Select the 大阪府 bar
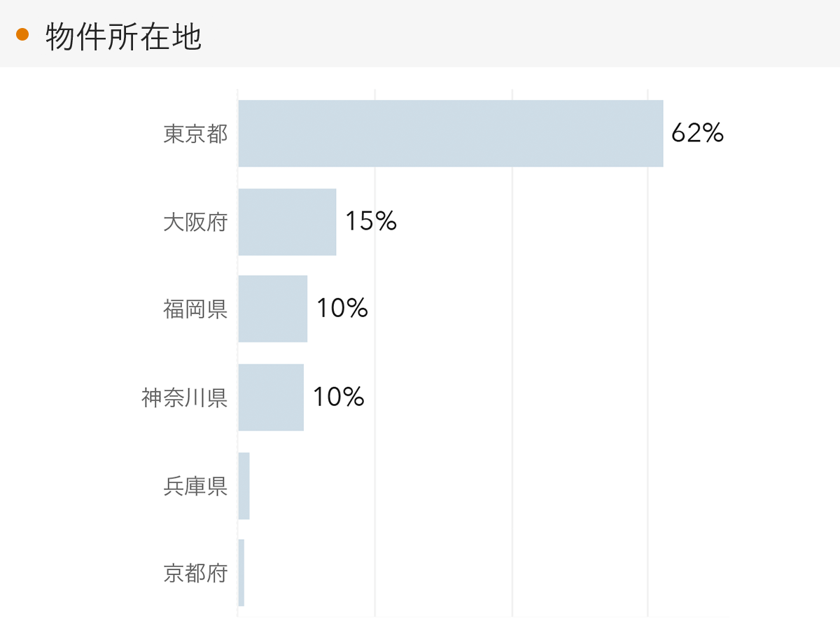 coord(287,222)
